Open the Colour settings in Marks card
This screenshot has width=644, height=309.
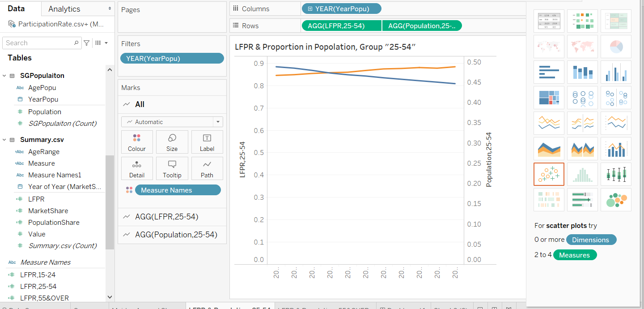[x=137, y=142]
